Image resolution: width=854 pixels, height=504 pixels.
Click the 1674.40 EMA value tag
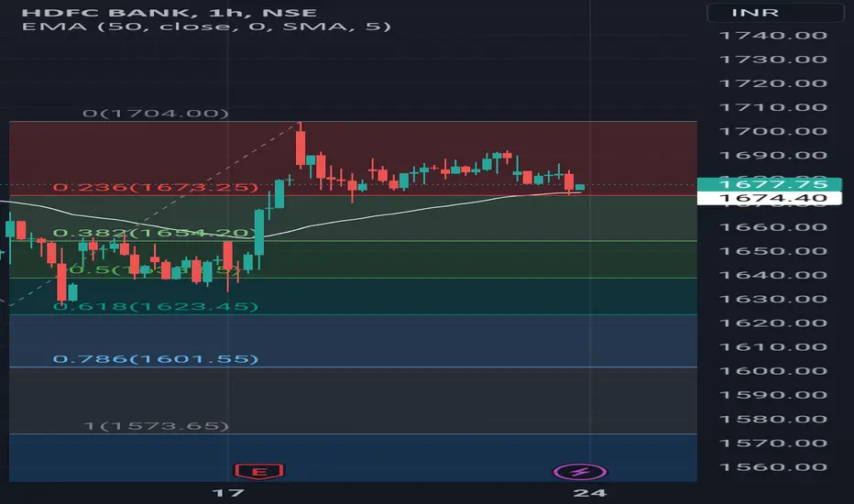point(770,198)
